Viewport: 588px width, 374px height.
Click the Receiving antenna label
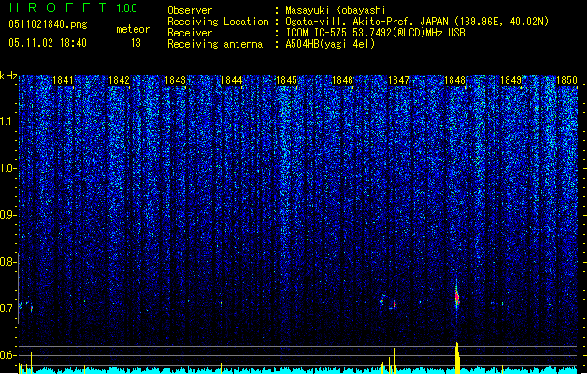(x=215, y=44)
